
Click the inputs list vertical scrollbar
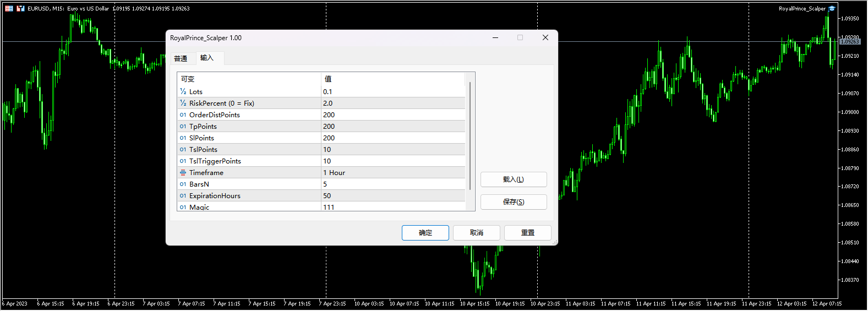pos(470,135)
